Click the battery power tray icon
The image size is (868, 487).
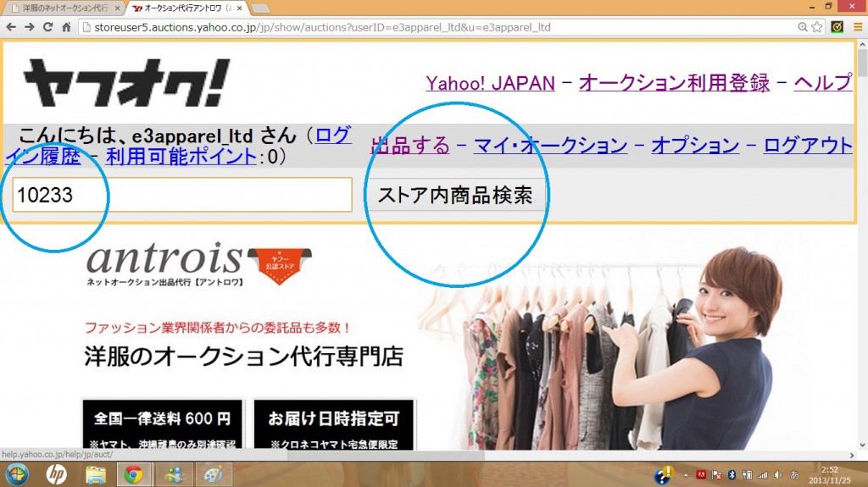[x=748, y=475]
